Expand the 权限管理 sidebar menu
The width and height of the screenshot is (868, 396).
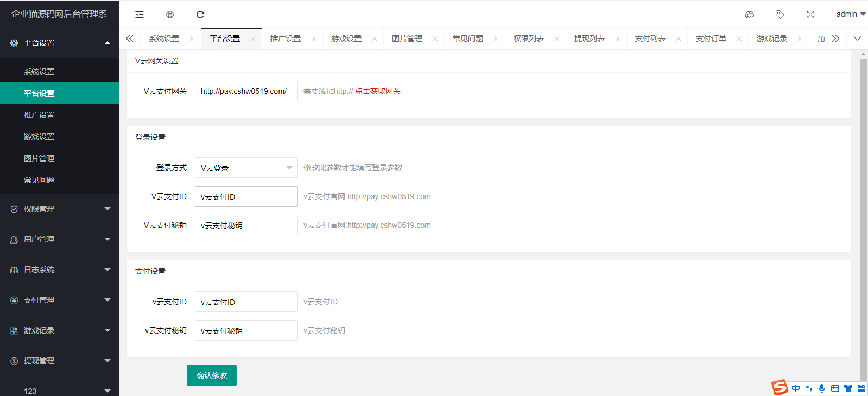point(59,209)
